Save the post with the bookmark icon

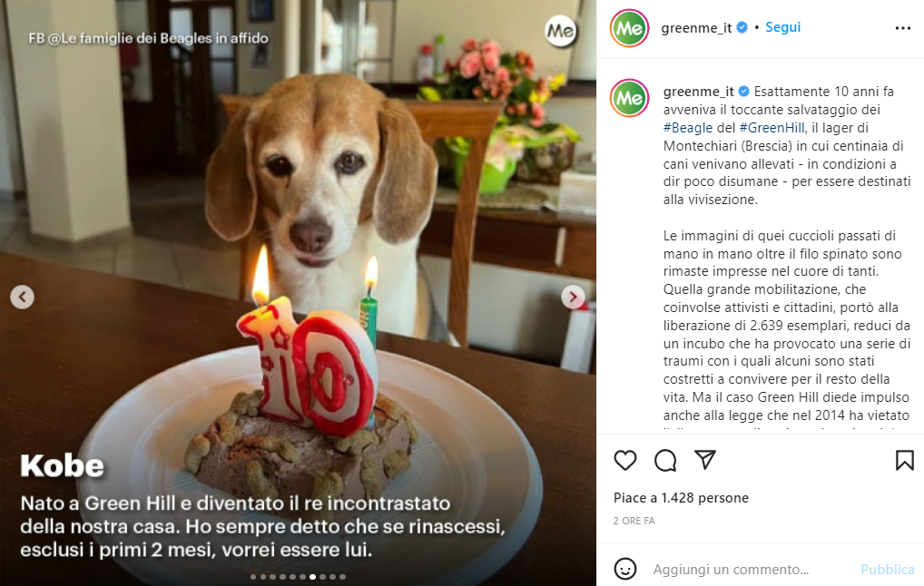click(904, 460)
